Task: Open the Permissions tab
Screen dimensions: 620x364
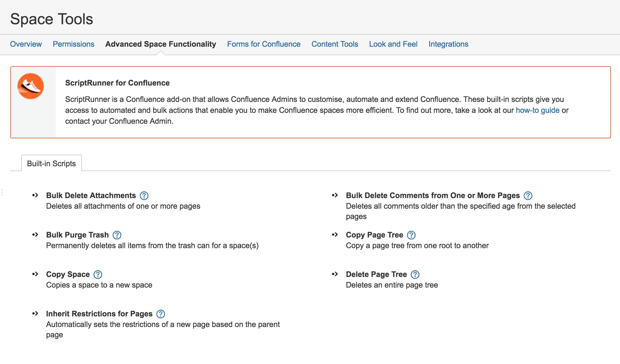Action: point(73,44)
